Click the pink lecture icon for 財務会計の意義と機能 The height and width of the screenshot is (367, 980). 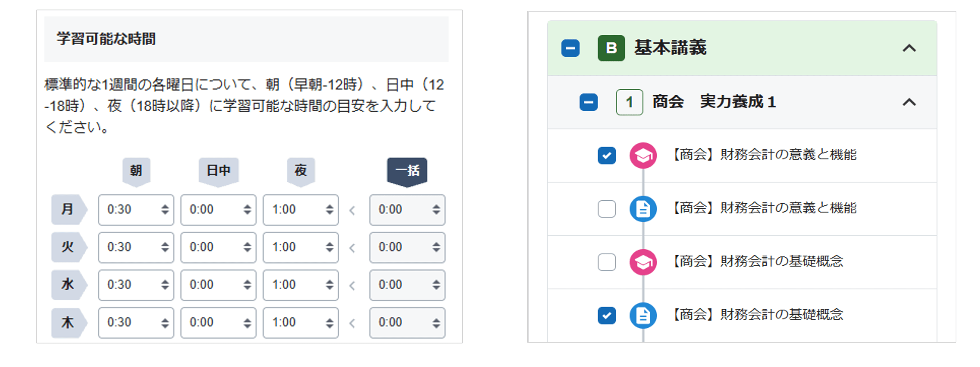[x=643, y=155]
